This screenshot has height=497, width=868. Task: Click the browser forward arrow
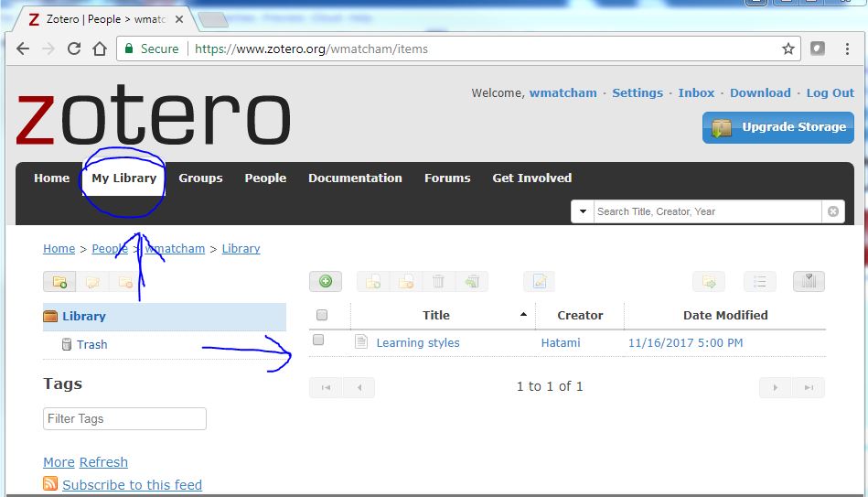coord(48,49)
